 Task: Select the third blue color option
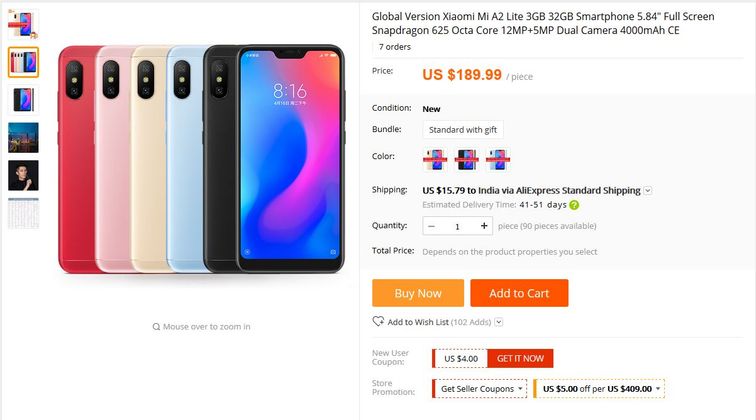(x=498, y=160)
